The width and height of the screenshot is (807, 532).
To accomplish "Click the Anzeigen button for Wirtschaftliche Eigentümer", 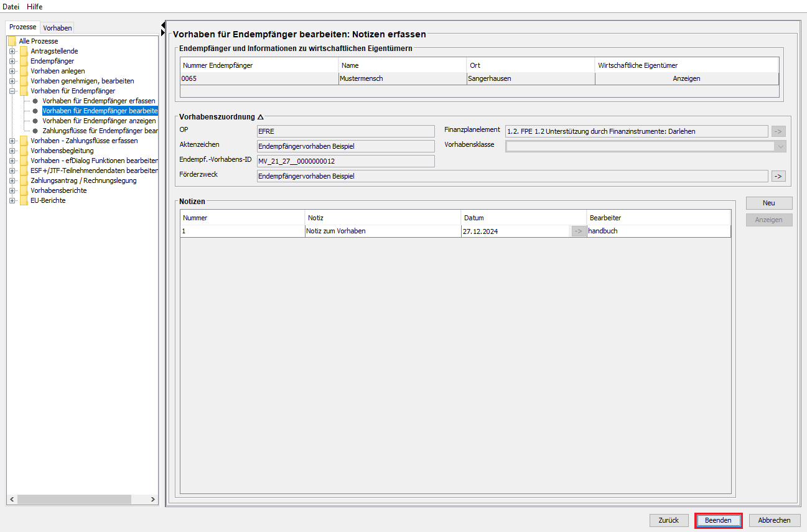I will click(x=686, y=78).
